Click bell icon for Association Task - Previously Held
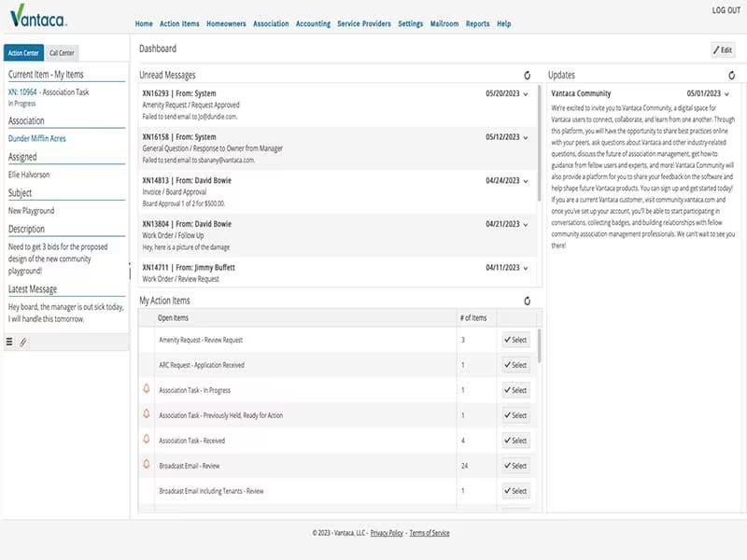This screenshot has height=560, width=747. click(147, 414)
